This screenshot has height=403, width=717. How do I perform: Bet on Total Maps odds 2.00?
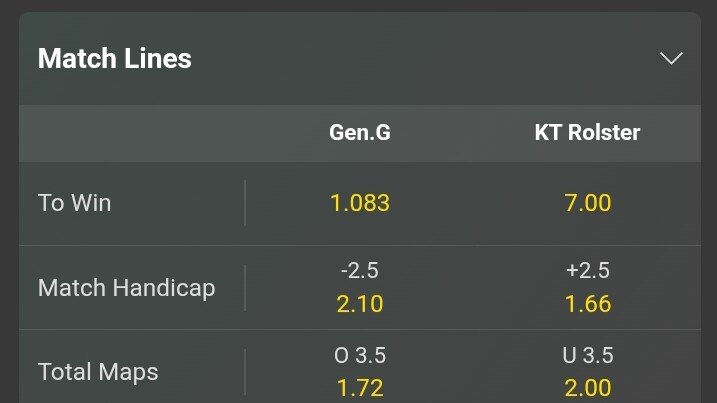[x=587, y=387]
